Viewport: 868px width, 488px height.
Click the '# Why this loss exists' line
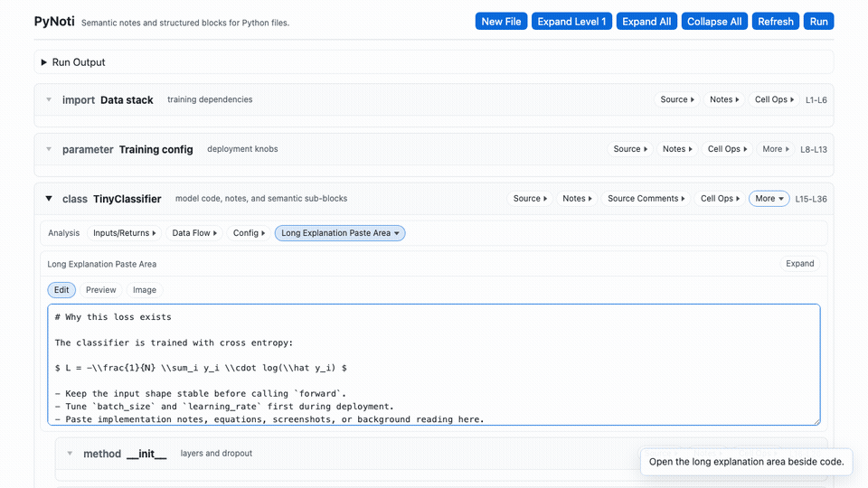pyautogui.click(x=113, y=317)
